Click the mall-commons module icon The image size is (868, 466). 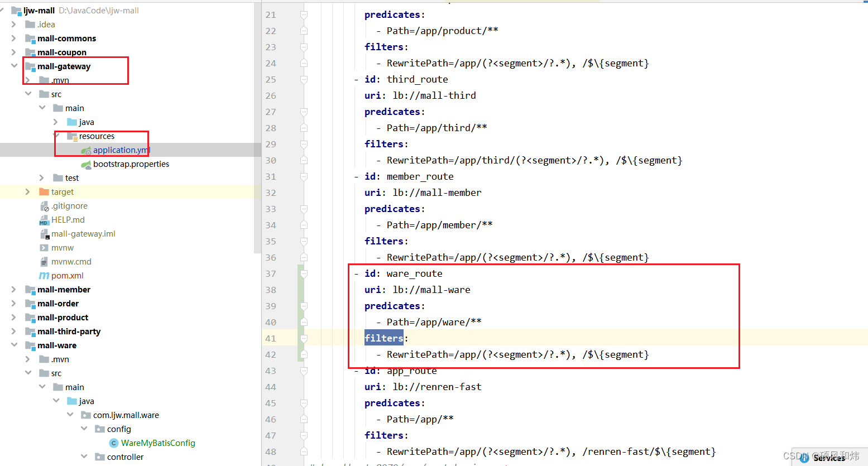(x=30, y=39)
